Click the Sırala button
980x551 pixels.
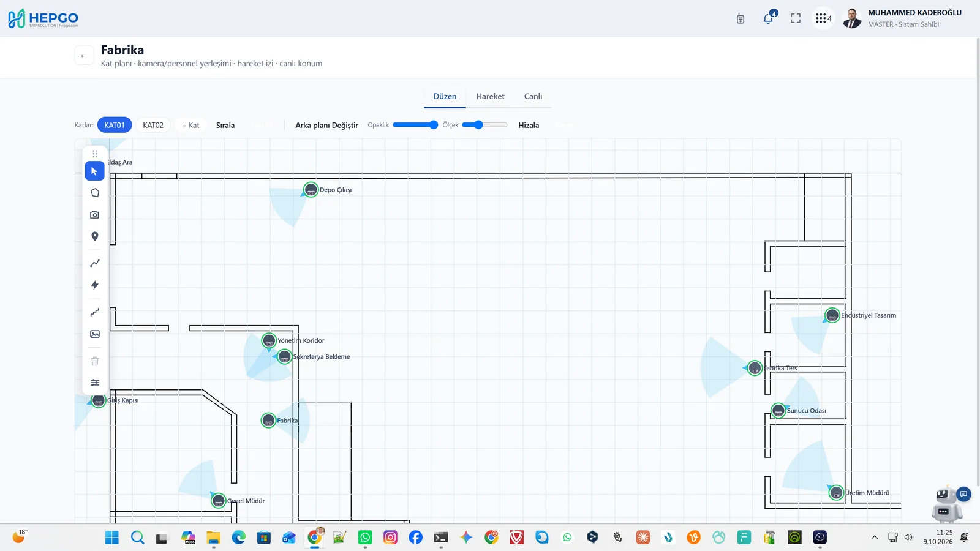pyautogui.click(x=225, y=125)
